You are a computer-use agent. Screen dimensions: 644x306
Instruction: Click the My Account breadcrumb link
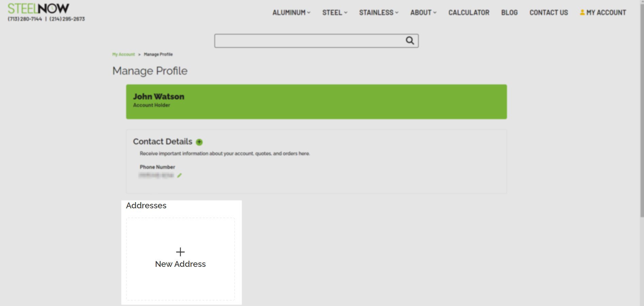pos(123,54)
